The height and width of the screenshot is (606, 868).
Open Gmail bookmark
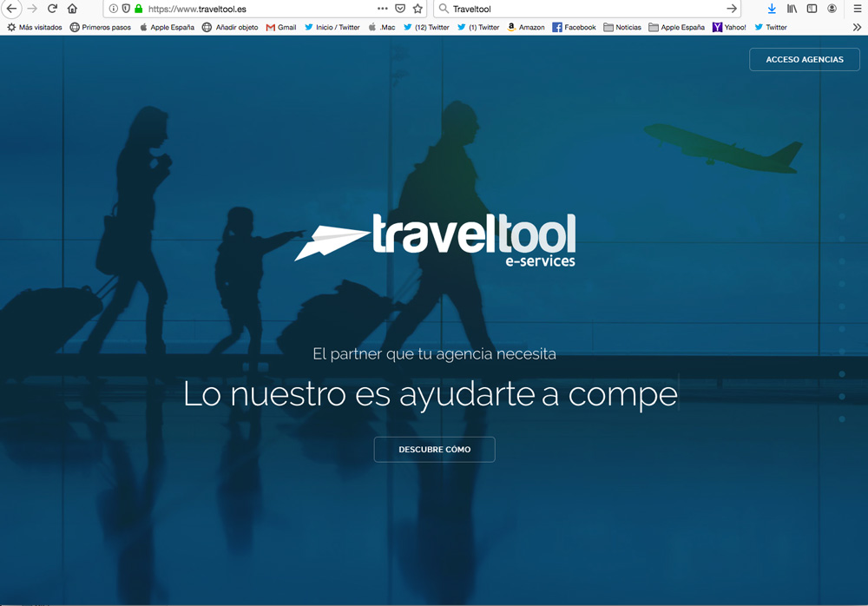pos(281,27)
